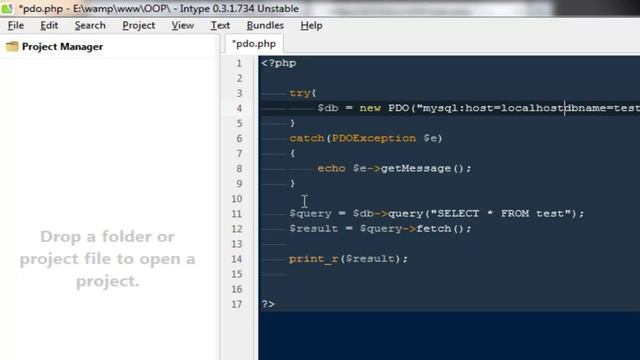Click the PDO class name on line 4
The width and height of the screenshot is (640, 360).
[399, 108]
